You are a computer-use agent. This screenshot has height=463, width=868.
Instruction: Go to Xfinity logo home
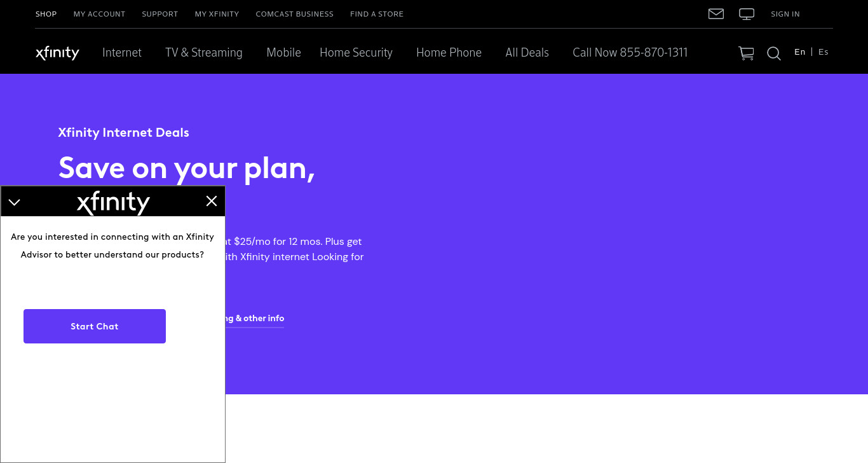click(57, 53)
